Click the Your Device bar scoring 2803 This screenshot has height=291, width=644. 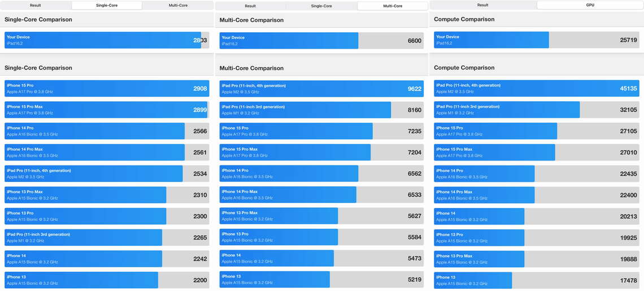(107, 40)
